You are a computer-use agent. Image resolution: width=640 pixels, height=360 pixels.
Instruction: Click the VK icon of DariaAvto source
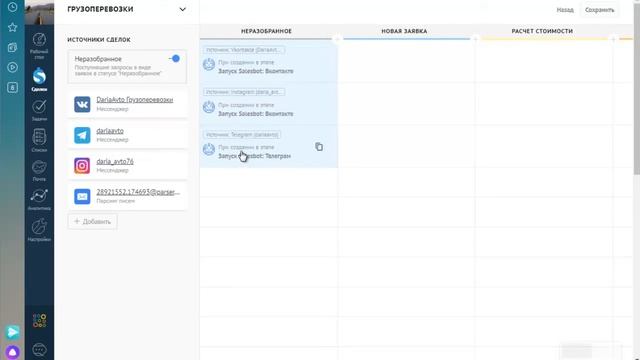point(82,104)
